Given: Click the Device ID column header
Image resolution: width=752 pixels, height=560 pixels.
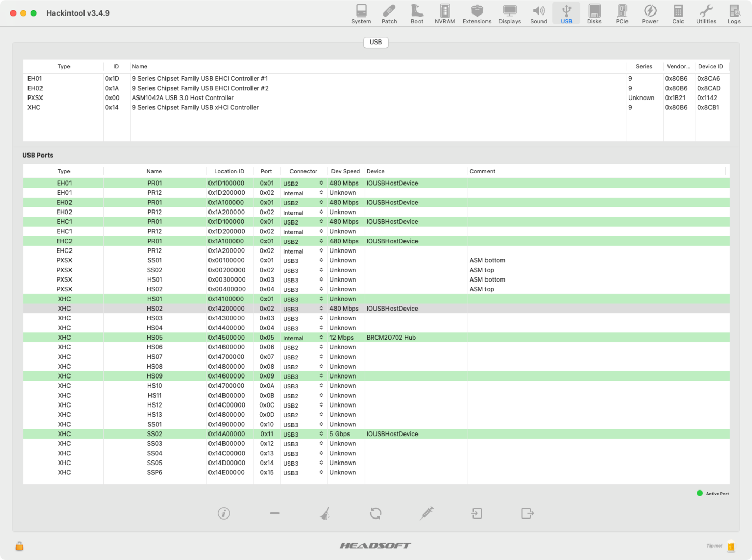Looking at the screenshot, I should [x=711, y=66].
